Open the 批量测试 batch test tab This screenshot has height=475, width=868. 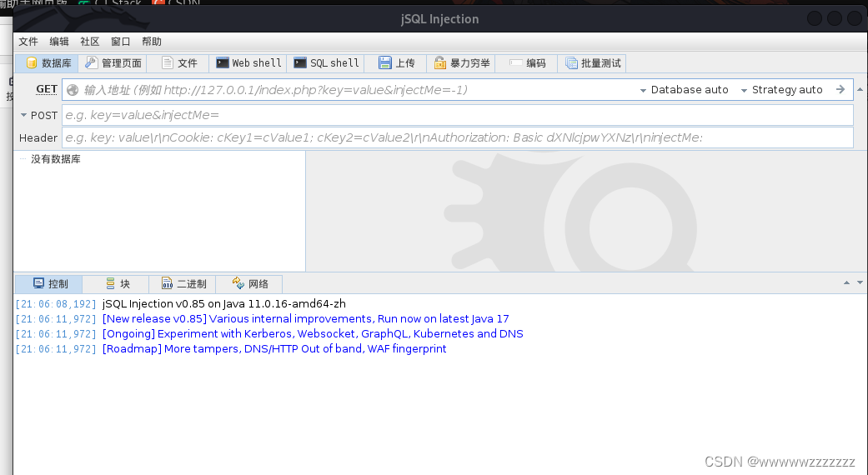[x=592, y=63]
